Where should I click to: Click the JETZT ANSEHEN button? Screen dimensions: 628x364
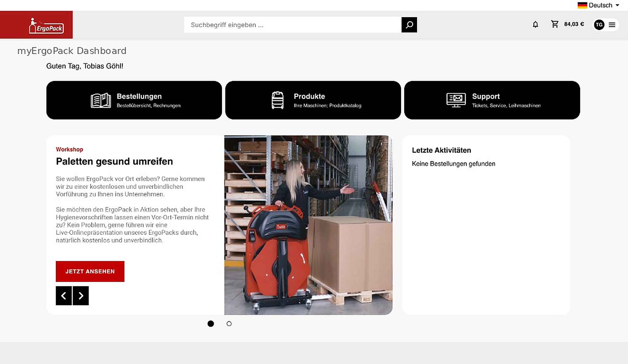pyautogui.click(x=90, y=271)
